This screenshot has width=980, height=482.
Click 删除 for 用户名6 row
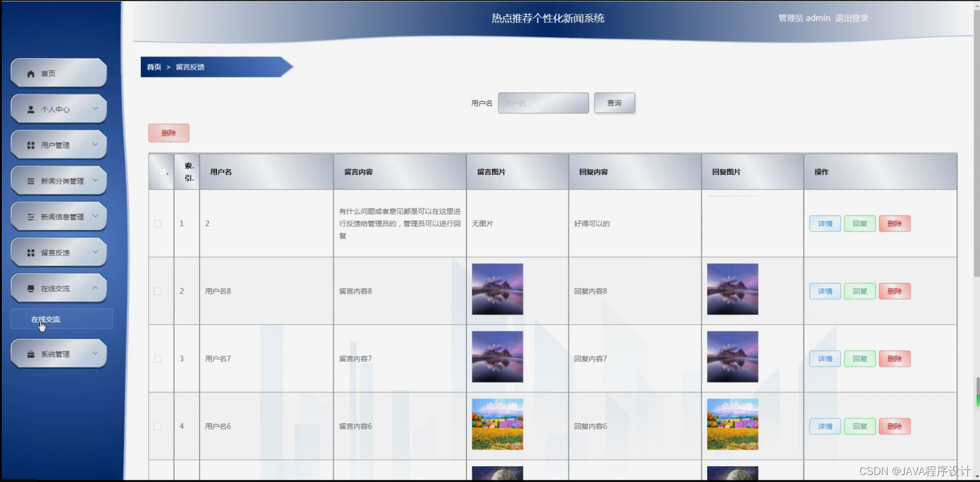895,426
